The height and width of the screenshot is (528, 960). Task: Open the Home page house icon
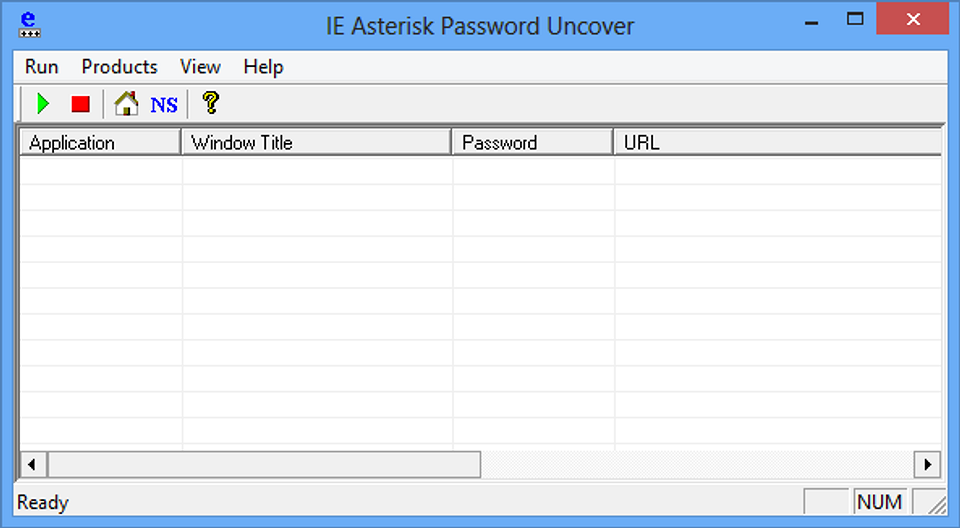point(127,104)
